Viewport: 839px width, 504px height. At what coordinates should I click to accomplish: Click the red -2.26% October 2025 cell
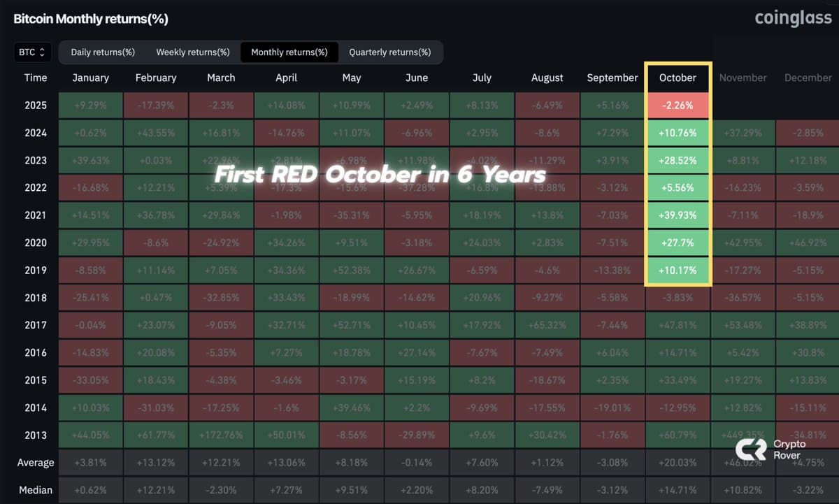tap(676, 105)
